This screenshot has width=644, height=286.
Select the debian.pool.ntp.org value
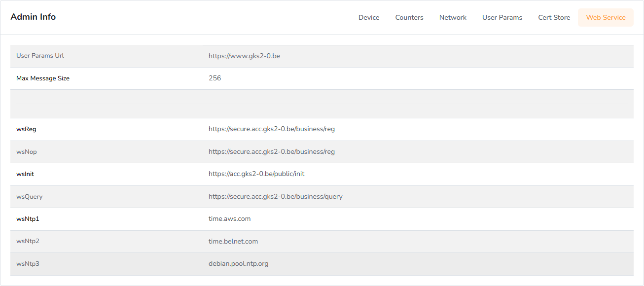pos(238,263)
